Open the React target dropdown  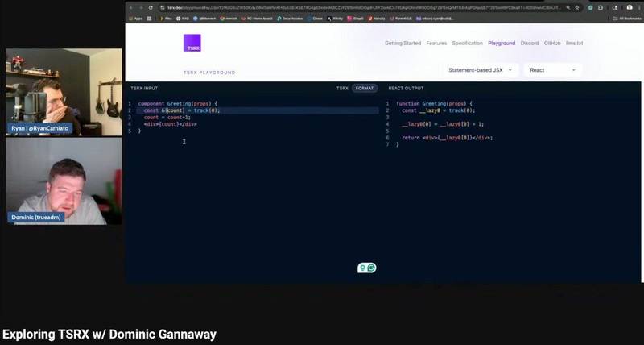552,70
